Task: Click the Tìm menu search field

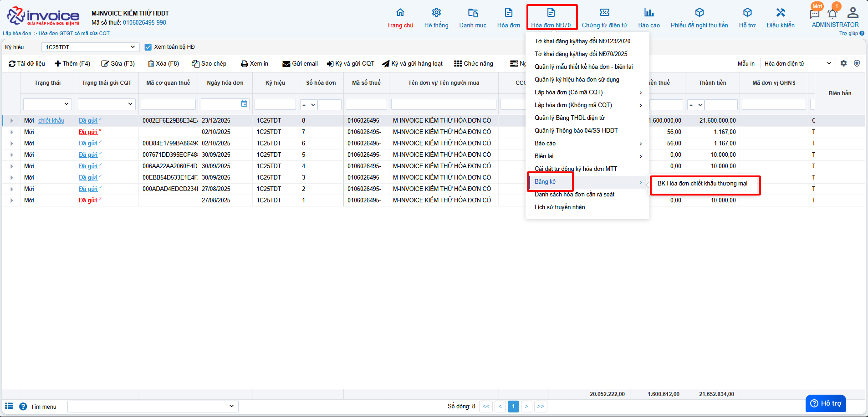Action: (153, 407)
